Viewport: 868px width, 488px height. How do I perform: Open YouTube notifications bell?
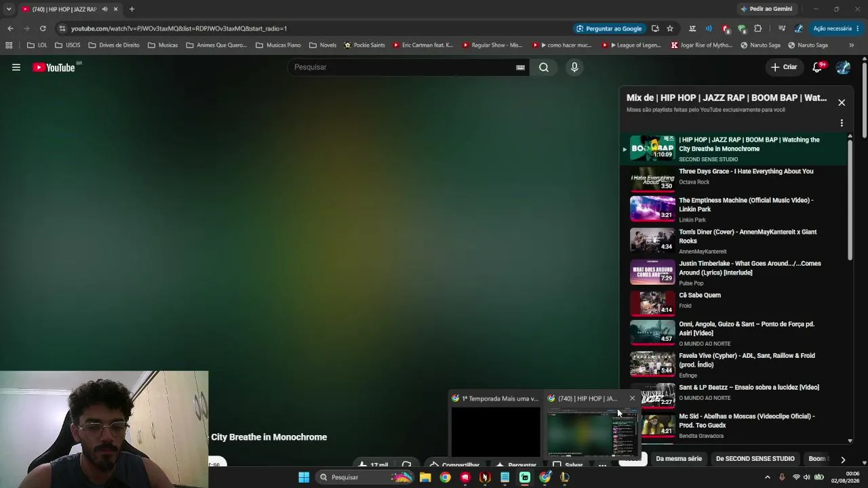coord(818,67)
